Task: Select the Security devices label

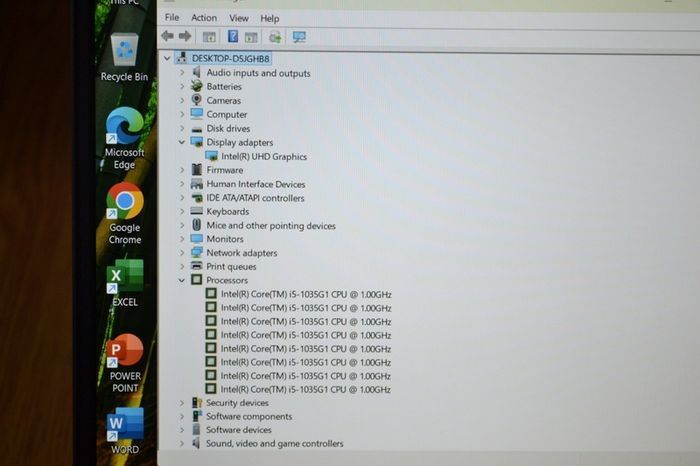Action: 237,403
